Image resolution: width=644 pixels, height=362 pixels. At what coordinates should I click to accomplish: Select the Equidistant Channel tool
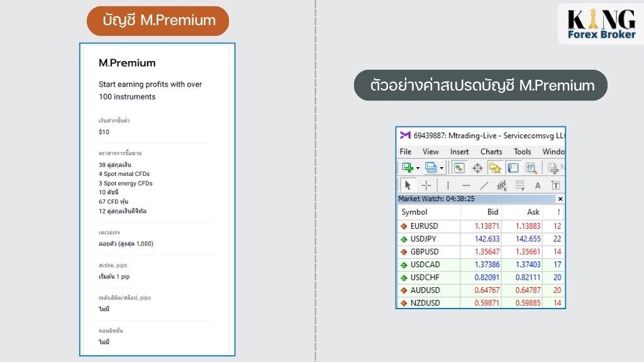tap(502, 185)
